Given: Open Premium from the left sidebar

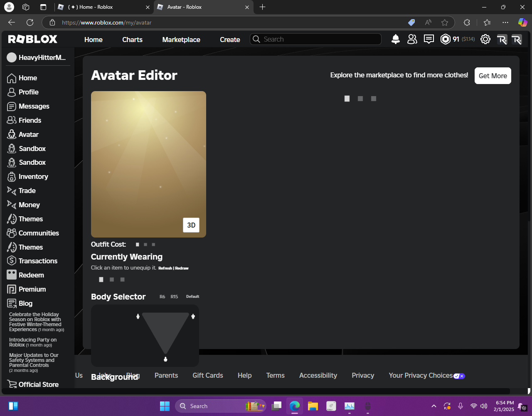Looking at the screenshot, I should pos(32,289).
